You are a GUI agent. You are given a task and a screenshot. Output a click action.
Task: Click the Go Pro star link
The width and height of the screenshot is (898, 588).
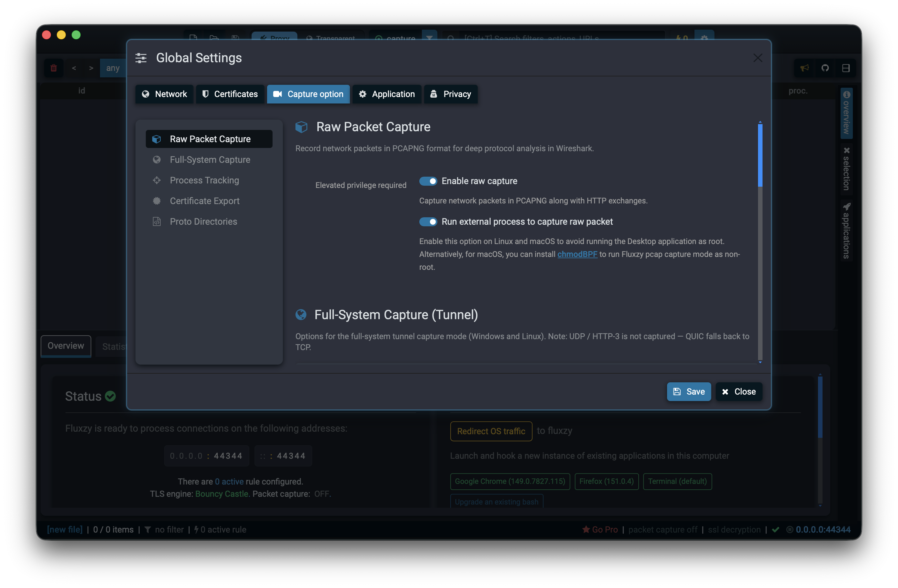600,530
